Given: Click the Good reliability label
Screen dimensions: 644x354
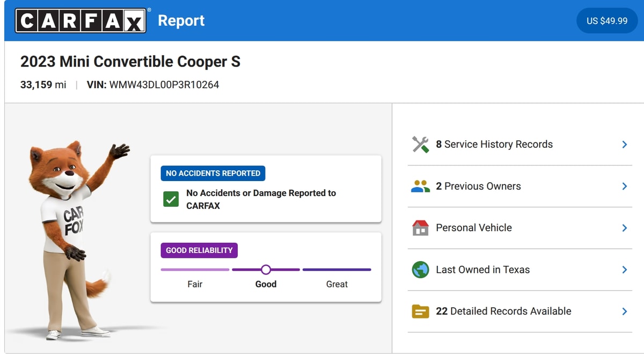Looking at the screenshot, I should coord(266,284).
